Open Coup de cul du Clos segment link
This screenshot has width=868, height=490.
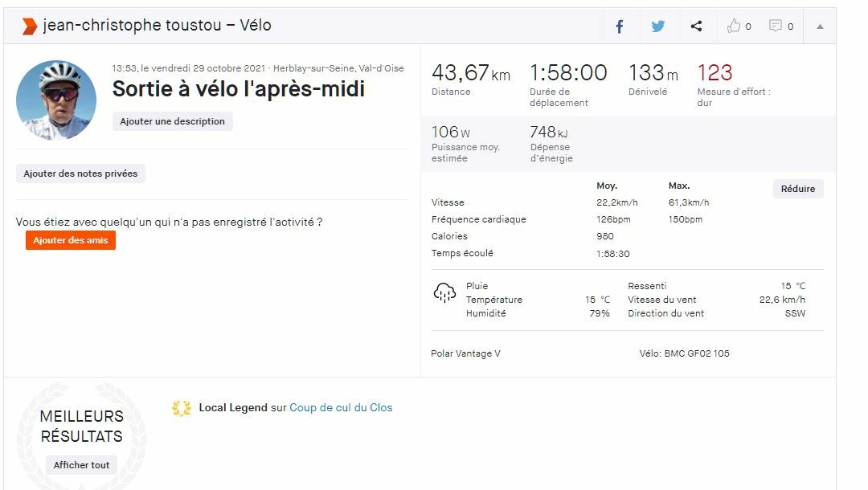[x=341, y=408]
